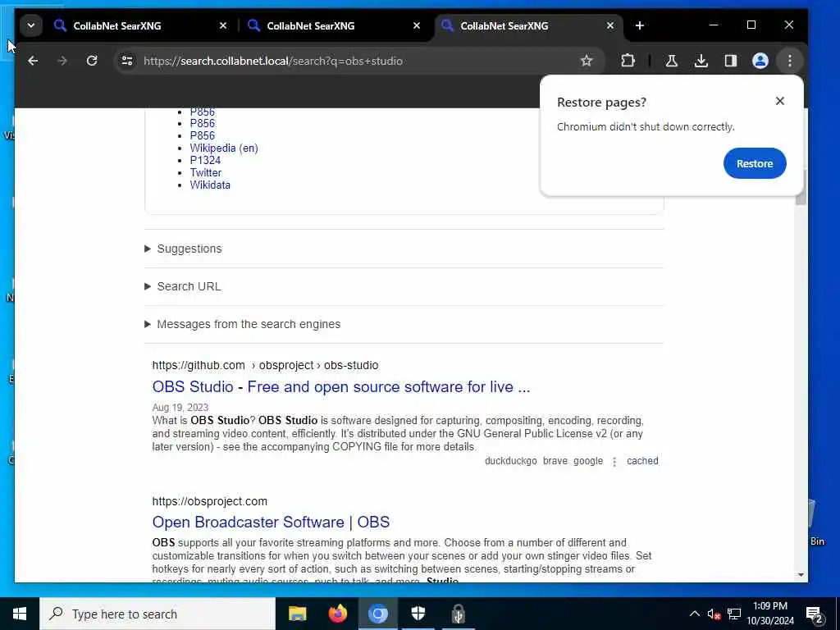
Task: Open the tab search dropdown arrow
Action: click(x=31, y=25)
